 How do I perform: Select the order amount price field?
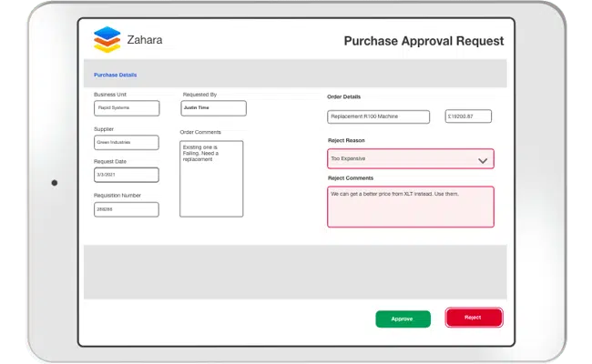[468, 116]
